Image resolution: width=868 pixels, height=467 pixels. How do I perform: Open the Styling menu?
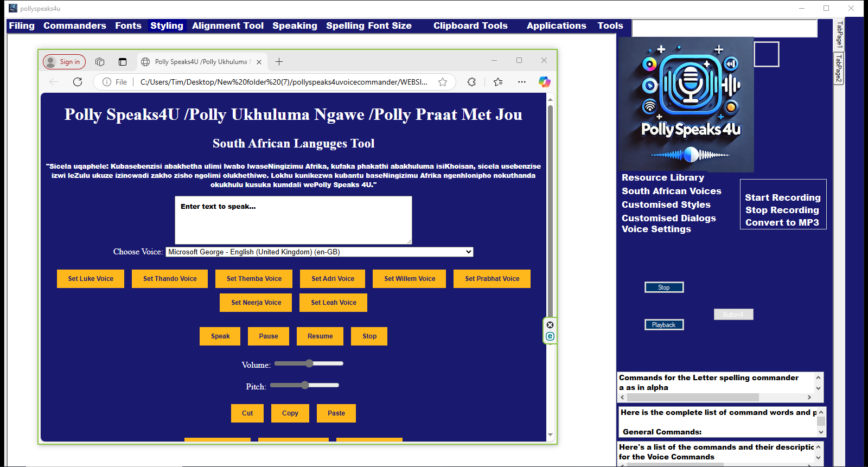tap(167, 25)
